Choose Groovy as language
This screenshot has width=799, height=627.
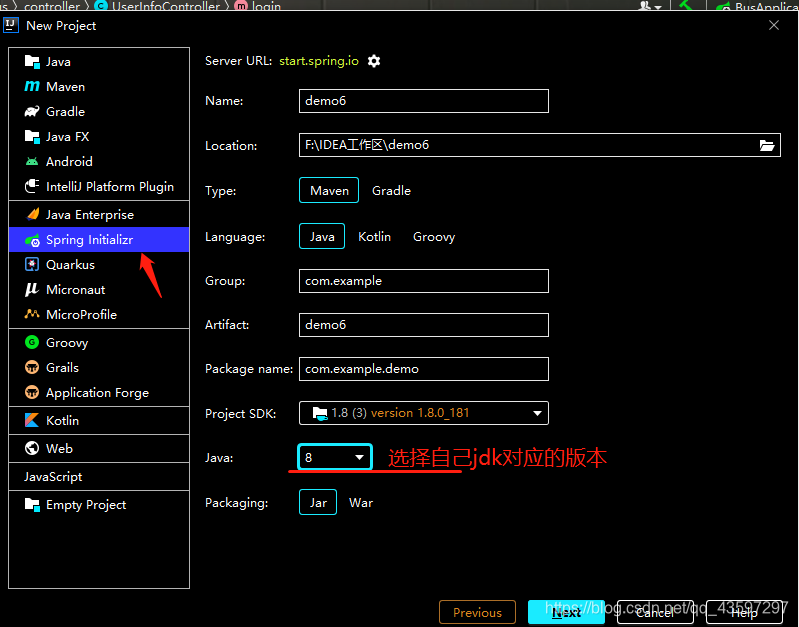(x=434, y=237)
